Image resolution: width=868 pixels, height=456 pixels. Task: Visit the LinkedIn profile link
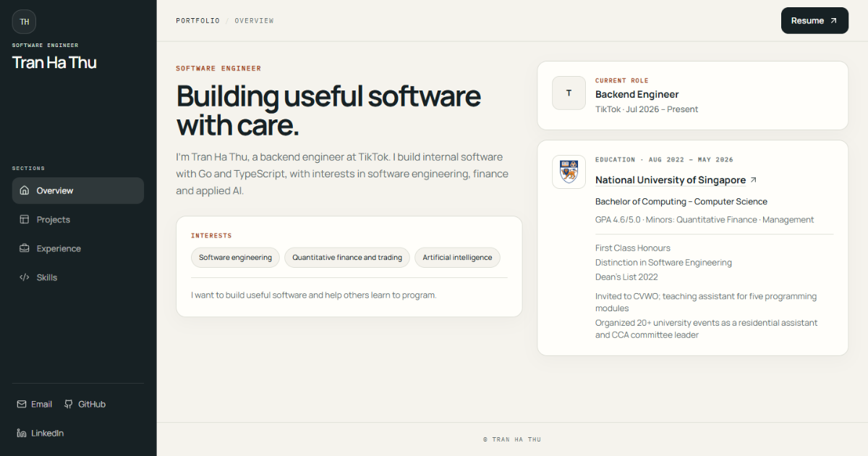(41, 433)
